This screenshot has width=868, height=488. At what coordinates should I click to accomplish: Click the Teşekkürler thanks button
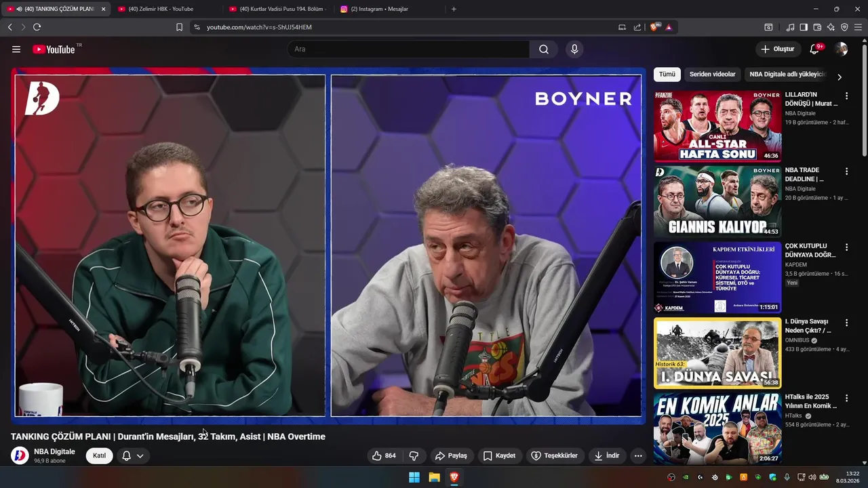[x=554, y=455]
